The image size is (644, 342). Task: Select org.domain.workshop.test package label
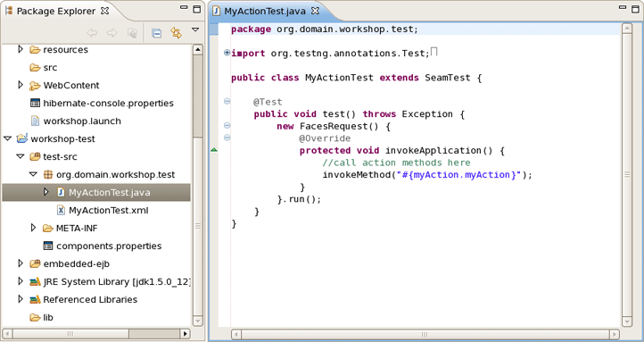(115, 175)
